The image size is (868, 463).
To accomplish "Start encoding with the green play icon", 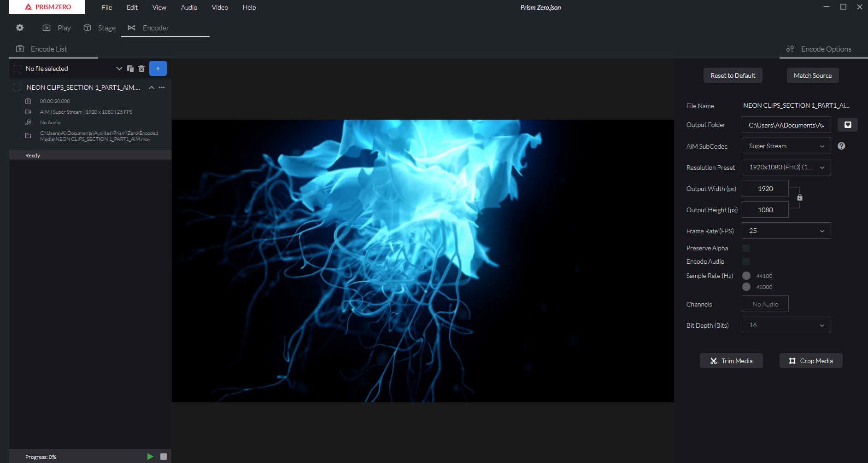I will pos(150,457).
